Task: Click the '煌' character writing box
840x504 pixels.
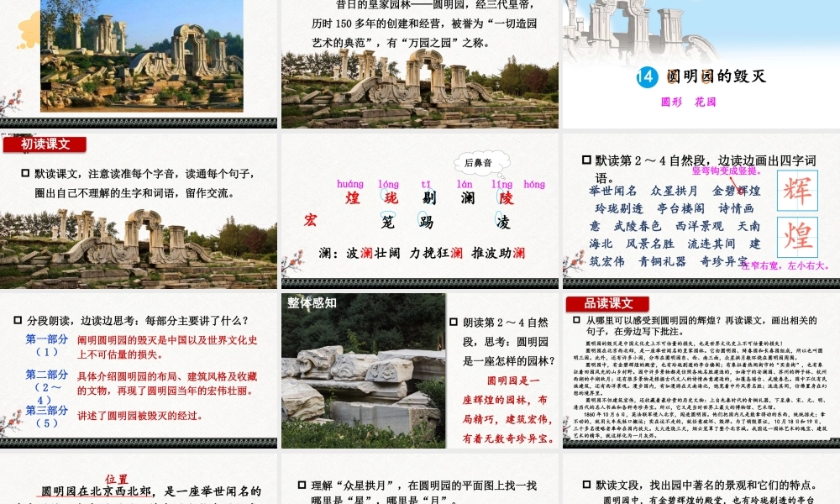Action: click(798, 237)
